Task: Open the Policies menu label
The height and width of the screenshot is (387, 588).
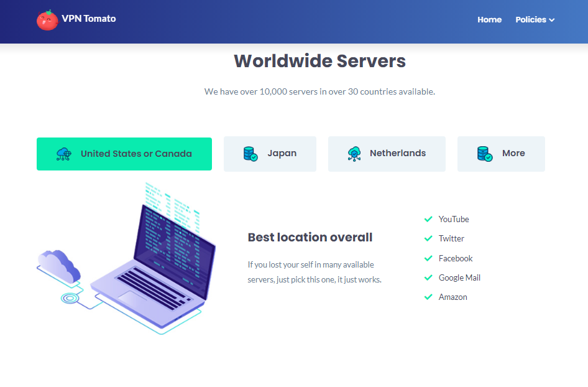Action: click(531, 19)
